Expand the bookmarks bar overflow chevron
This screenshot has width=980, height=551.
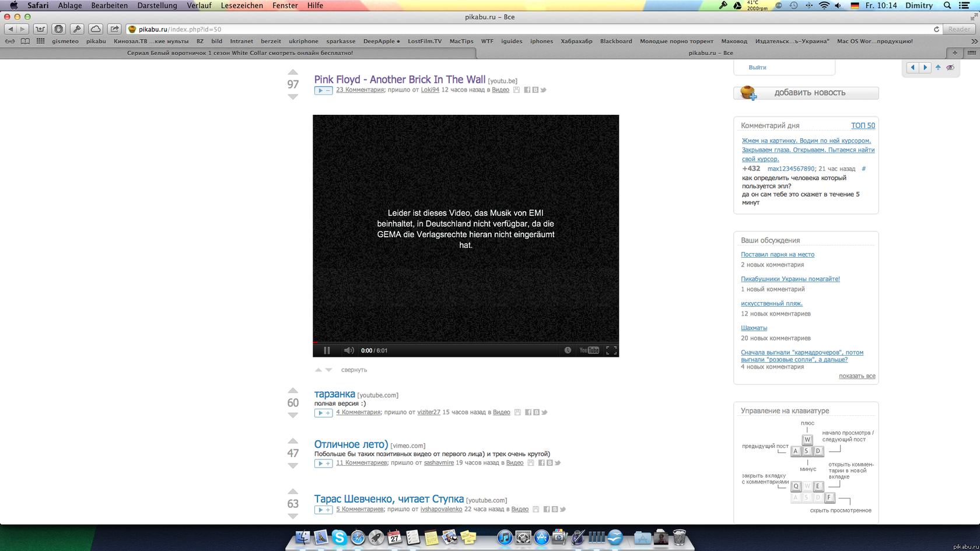pos(974,41)
